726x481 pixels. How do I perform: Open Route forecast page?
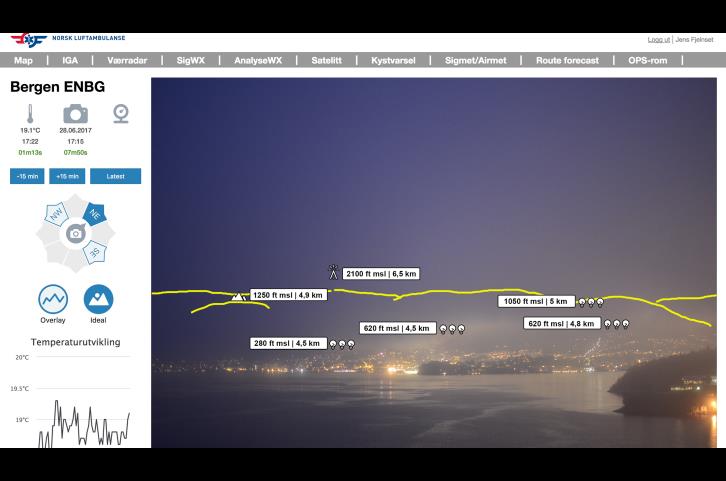pyautogui.click(x=567, y=60)
